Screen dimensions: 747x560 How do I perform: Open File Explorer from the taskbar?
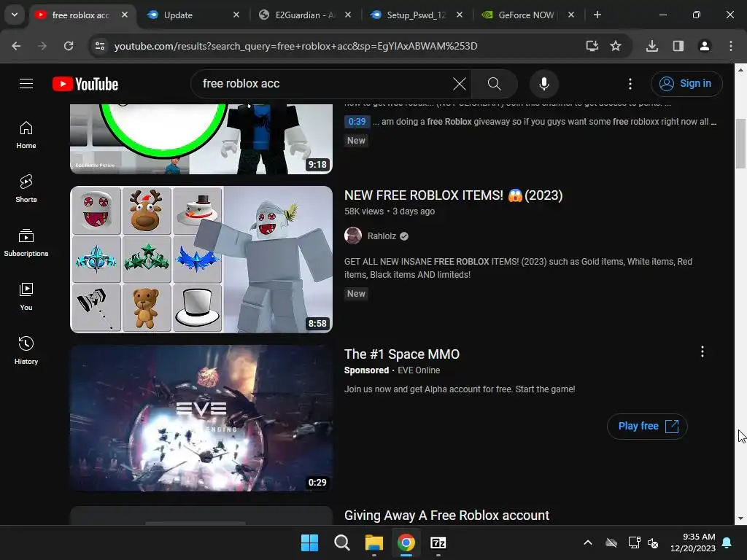pyautogui.click(x=374, y=542)
